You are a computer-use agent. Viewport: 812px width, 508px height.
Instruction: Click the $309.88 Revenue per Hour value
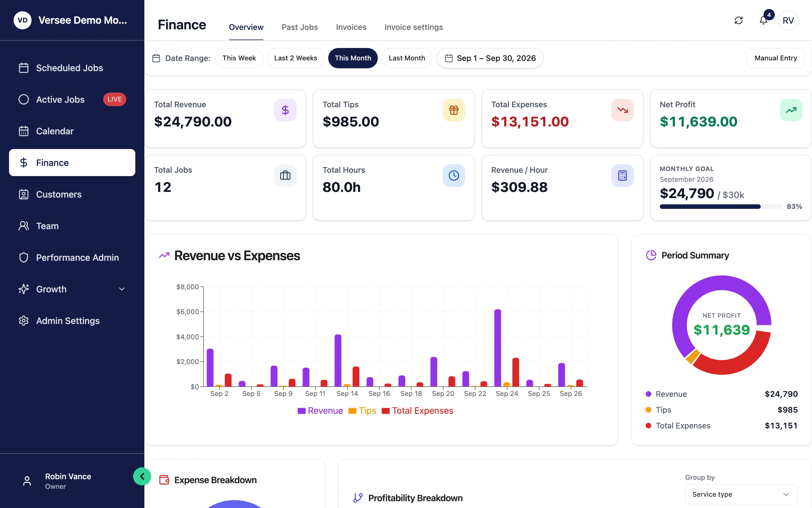[519, 187]
